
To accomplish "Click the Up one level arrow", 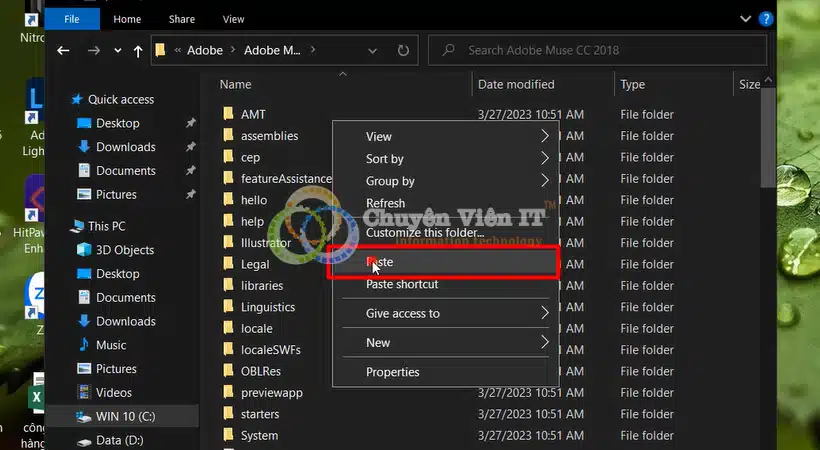I will click(137, 50).
